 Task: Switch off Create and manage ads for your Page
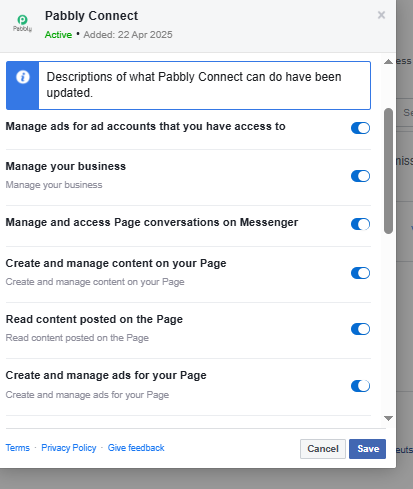tap(360, 386)
